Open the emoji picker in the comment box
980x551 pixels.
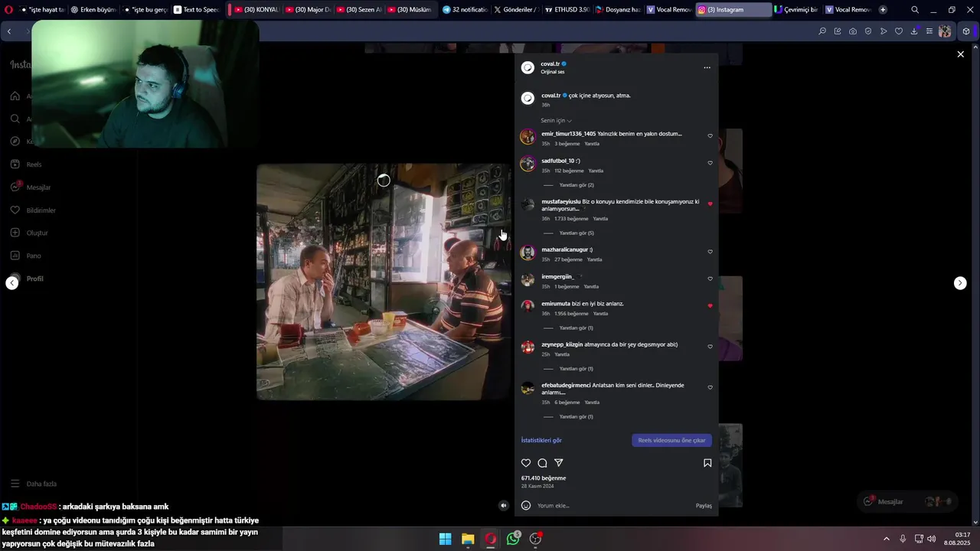click(x=526, y=505)
